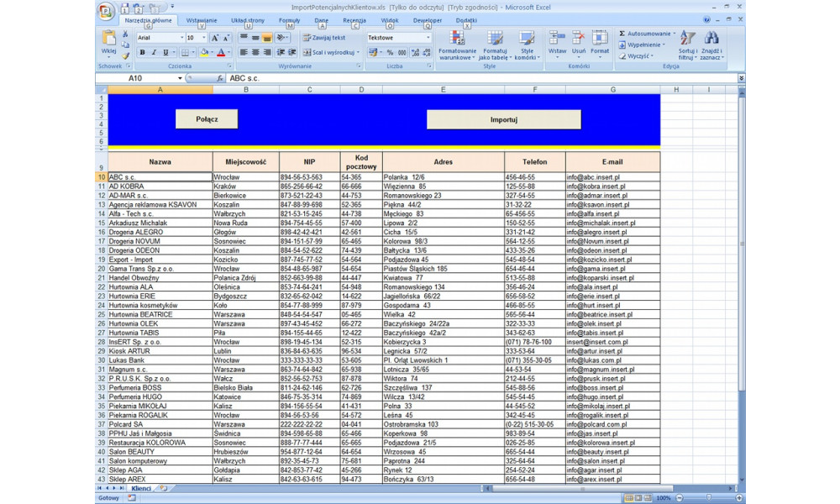This screenshot has width=840, height=504.
Task: Toggle underline formatting
Action: point(165,52)
